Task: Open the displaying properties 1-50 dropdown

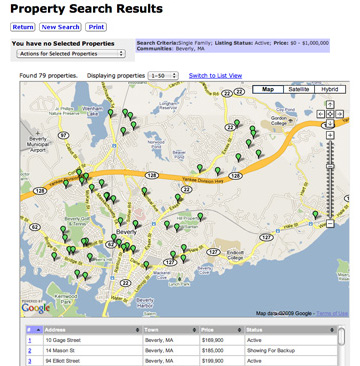Action: pos(163,76)
